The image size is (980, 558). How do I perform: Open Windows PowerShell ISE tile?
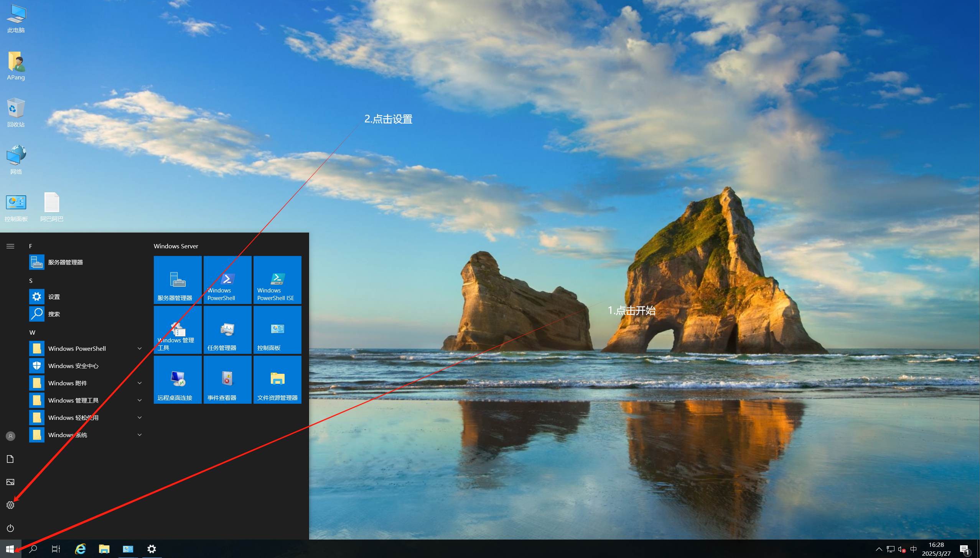pyautogui.click(x=277, y=280)
